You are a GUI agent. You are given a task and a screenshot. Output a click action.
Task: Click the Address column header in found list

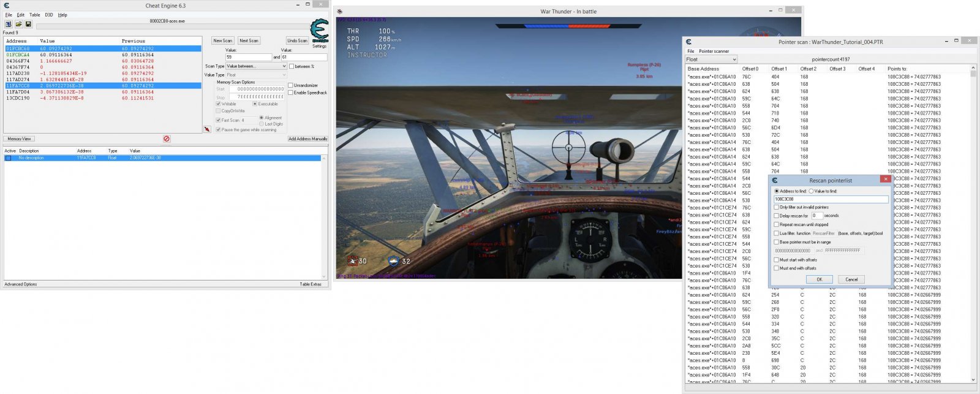pyautogui.click(x=17, y=41)
